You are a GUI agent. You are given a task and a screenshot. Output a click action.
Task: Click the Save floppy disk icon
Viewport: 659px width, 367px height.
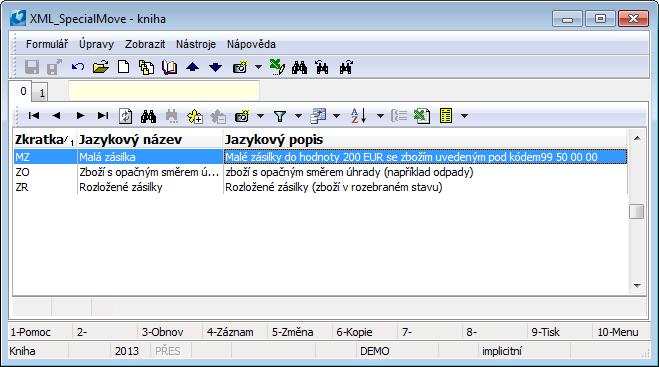click(32, 67)
